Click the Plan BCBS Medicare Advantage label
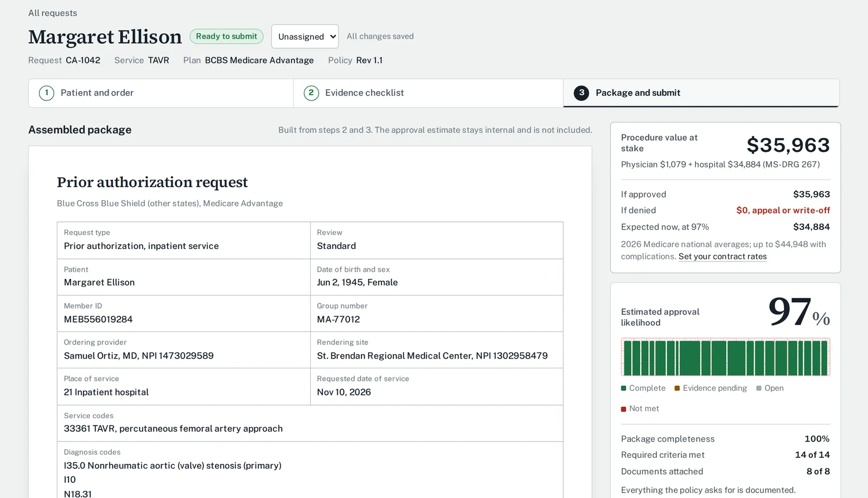 [x=248, y=60]
